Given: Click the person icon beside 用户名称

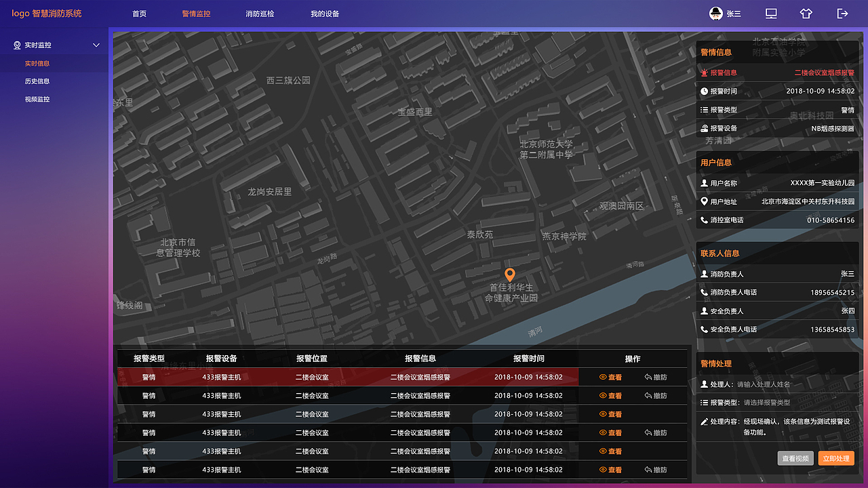Looking at the screenshot, I should point(705,183).
